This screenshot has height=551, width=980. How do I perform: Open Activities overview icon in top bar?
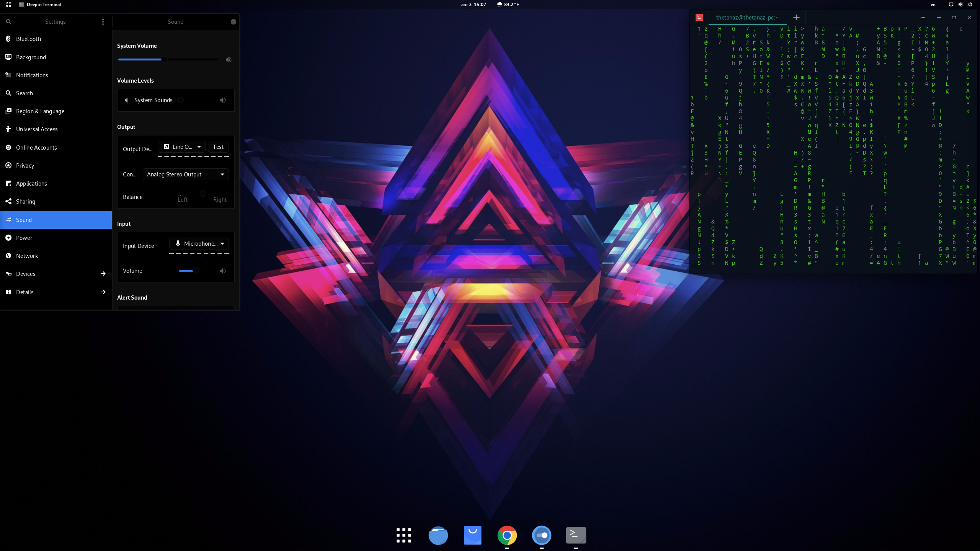8,5
